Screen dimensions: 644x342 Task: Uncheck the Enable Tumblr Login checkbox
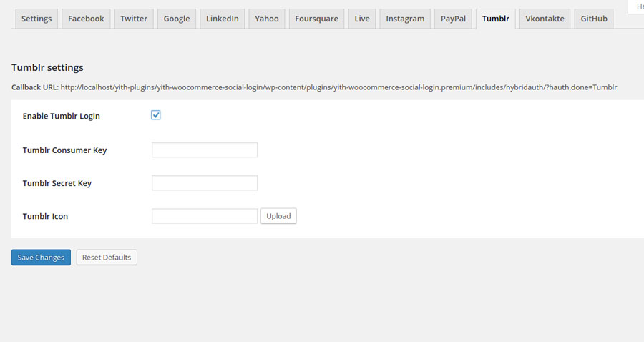156,115
